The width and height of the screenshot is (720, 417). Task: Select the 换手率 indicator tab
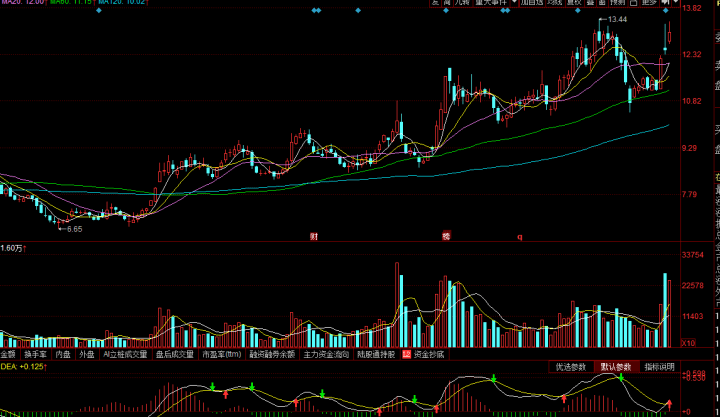tap(36, 354)
